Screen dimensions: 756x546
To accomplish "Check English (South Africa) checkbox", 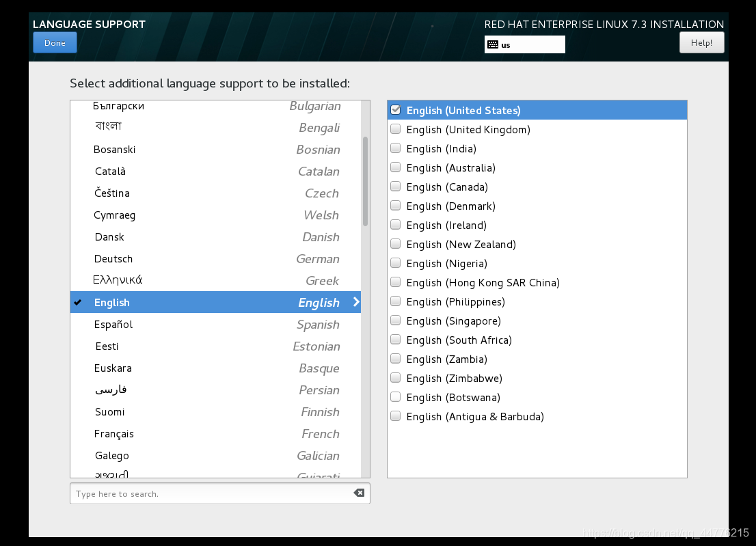I will (396, 340).
